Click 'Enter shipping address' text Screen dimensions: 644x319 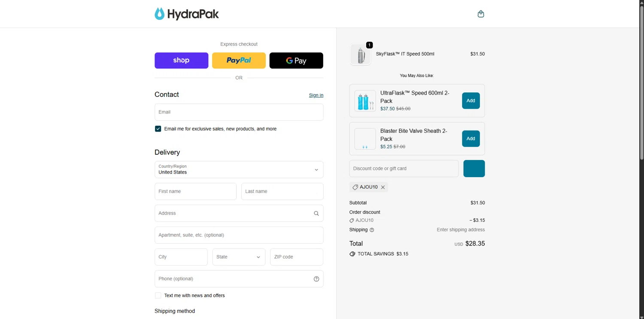[x=461, y=230]
